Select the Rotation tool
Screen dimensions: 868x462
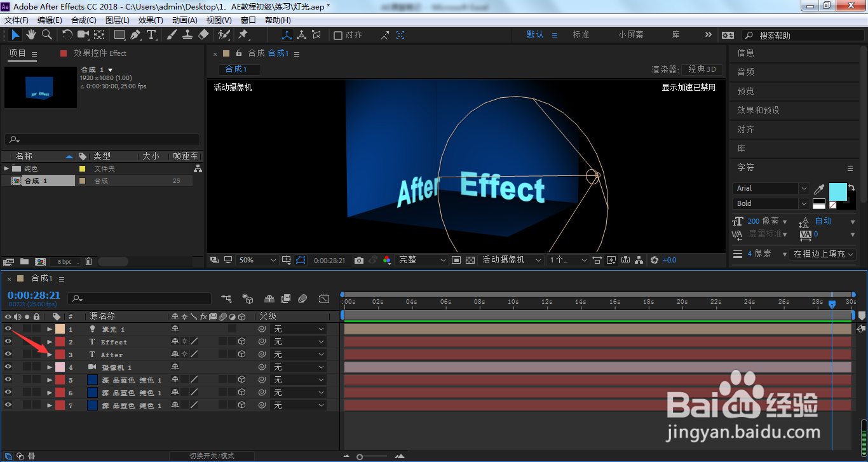[67, 35]
